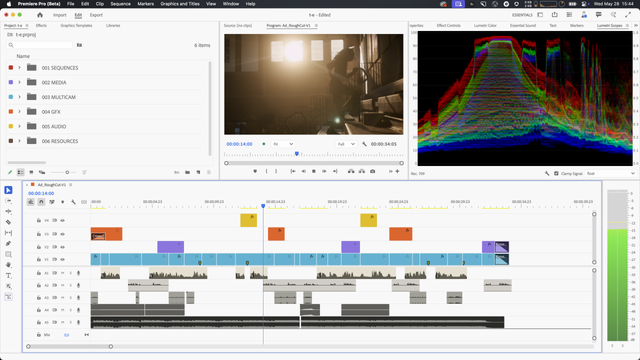Open Lumetri Scopes wrench settings

pyautogui.click(x=547, y=173)
